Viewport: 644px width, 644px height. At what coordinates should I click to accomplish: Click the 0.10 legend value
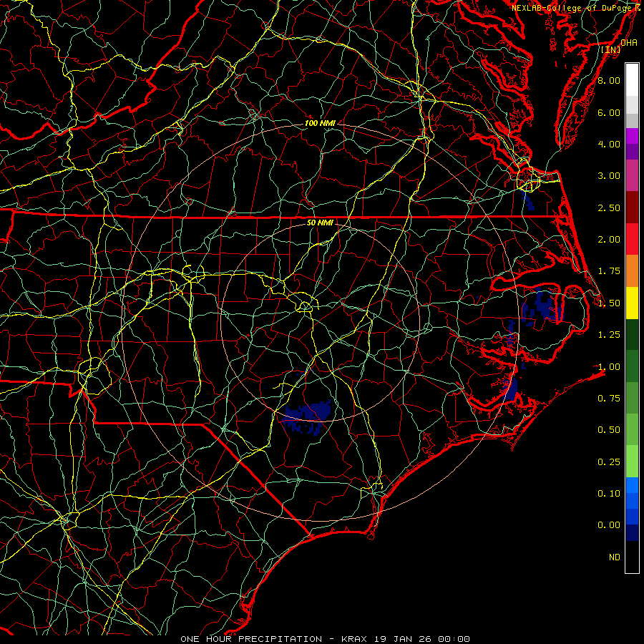[x=609, y=494]
